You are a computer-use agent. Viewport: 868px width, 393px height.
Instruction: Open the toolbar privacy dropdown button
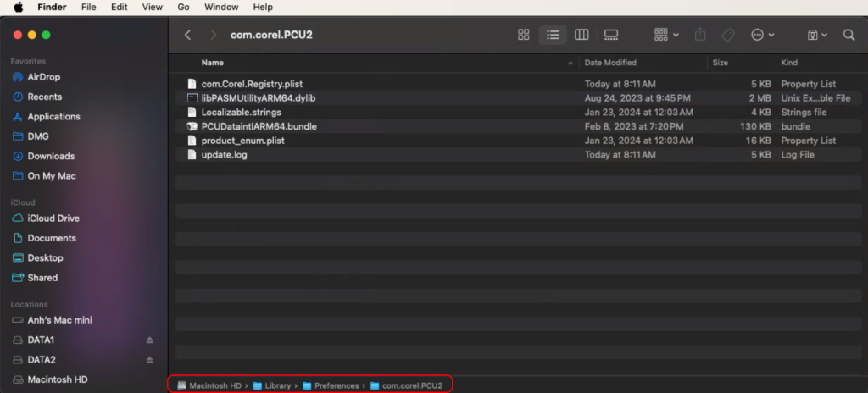(816, 35)
